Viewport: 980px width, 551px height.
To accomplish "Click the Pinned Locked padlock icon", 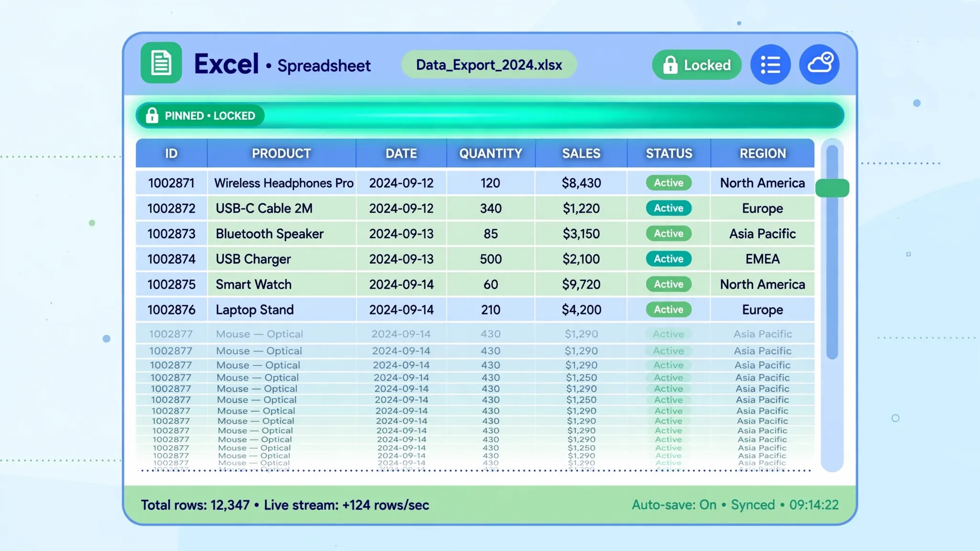I will 152,115.
